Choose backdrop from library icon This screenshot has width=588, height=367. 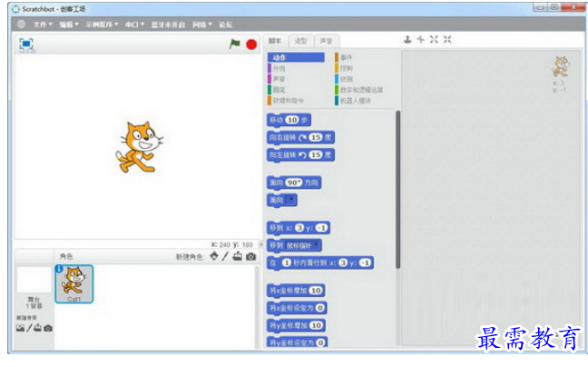tap(20, 328)
